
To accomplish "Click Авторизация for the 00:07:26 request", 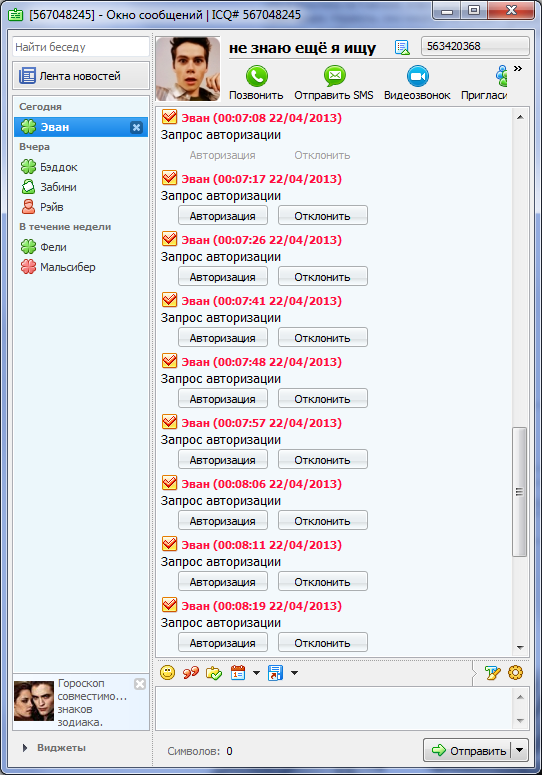I will pyautogui.click(x=223, y=277).
